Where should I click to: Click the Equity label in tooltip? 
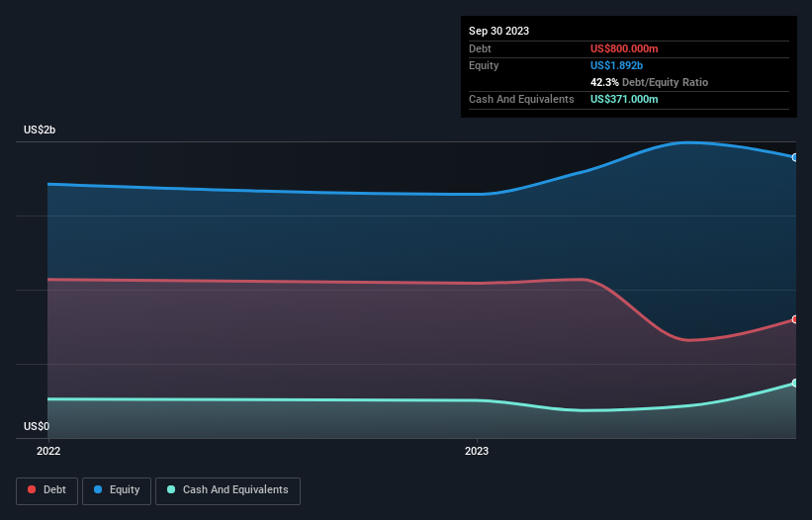484,65
